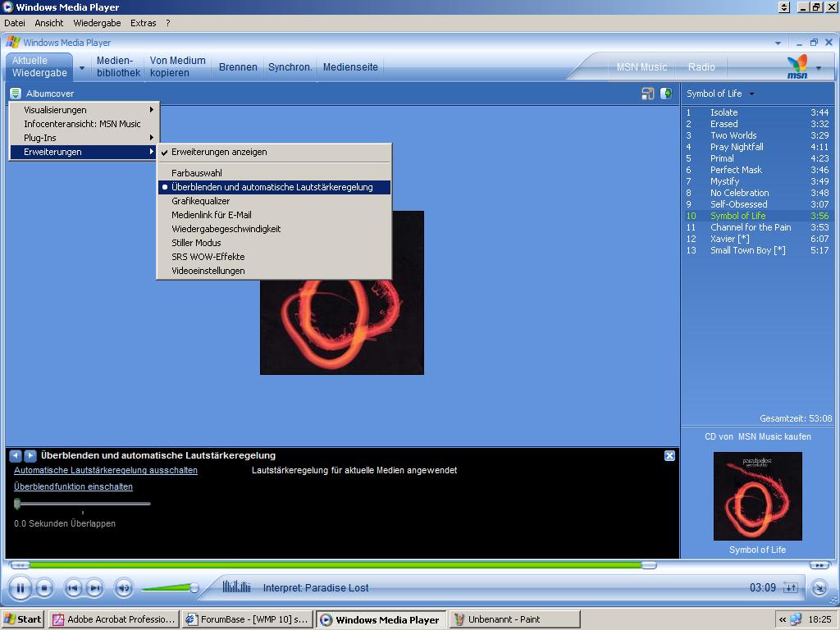Switch to Synchron. tab
The width and height of the screenshot is (840, 630).
point(290,67)
